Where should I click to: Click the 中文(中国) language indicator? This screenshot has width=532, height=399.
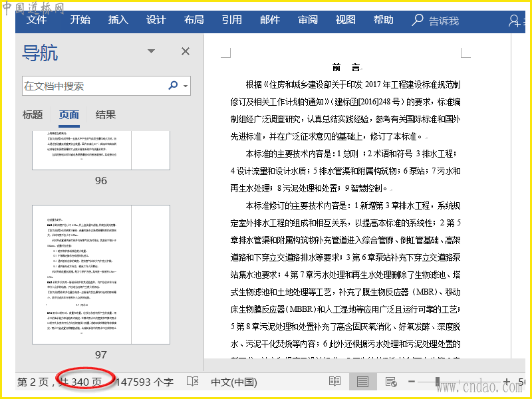coord(234,382)
